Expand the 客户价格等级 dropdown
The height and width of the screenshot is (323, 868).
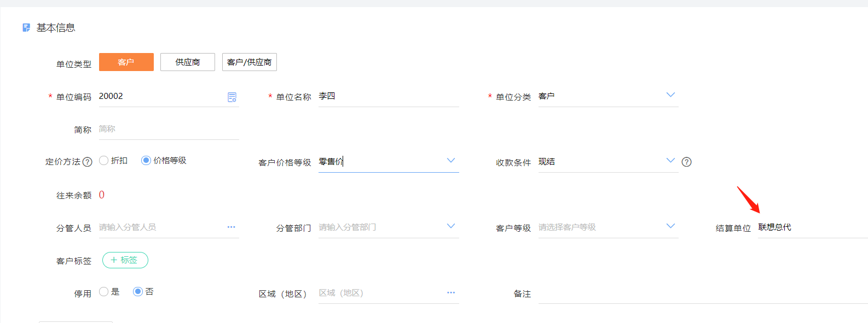451,161
